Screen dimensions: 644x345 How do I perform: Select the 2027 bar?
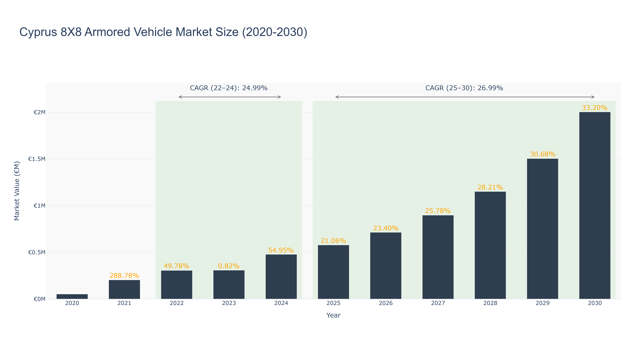click(438, 257)
